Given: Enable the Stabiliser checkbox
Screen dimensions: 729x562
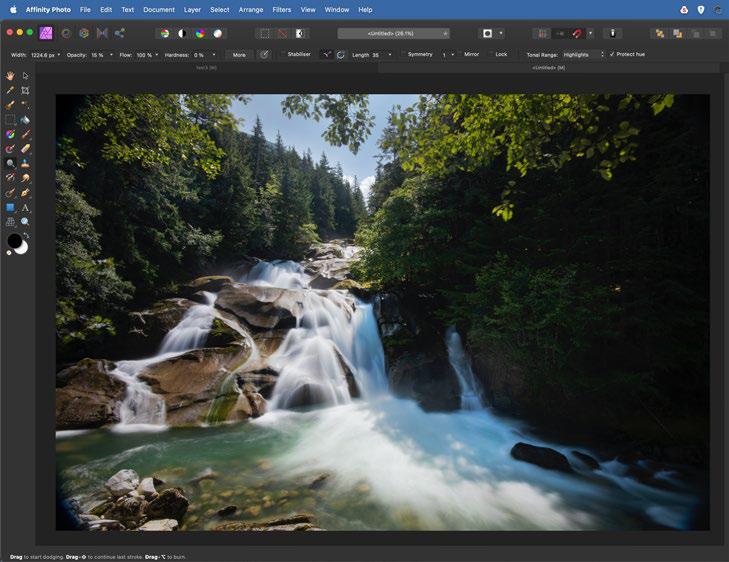Looking at the screenshot, I should [x=283, y=54].
